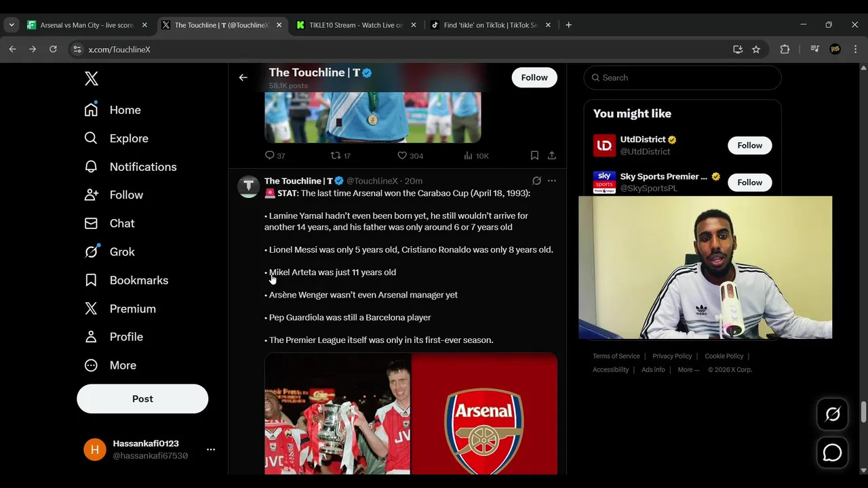868x488 pixels.
Task: Open the floating chat messages button
Action: point(832,453)
